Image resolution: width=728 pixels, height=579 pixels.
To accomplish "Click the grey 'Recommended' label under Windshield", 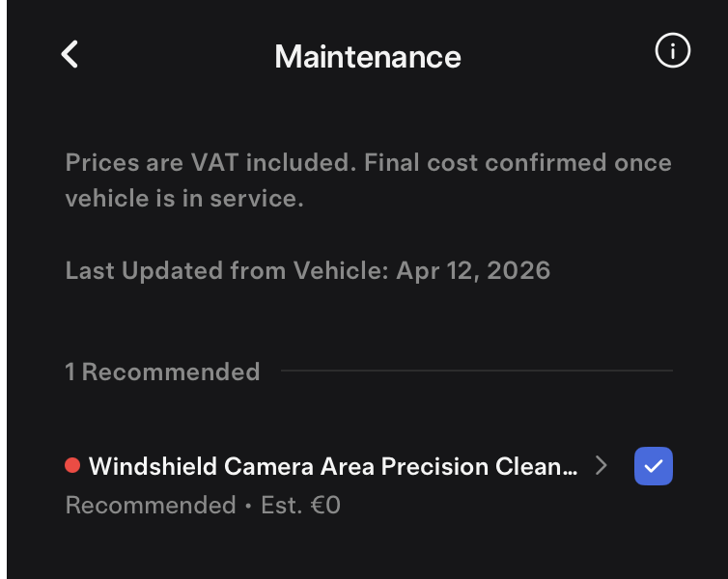I will [x=151, y=505].
